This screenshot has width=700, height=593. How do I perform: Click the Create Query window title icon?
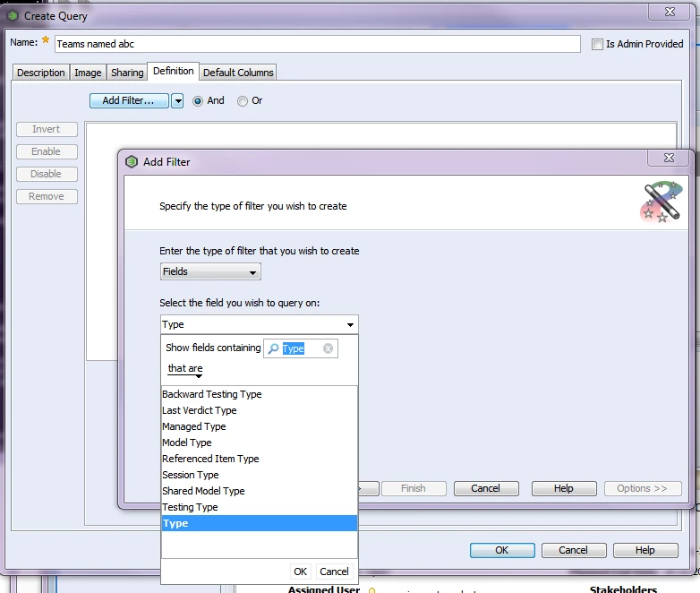point(13,15)
